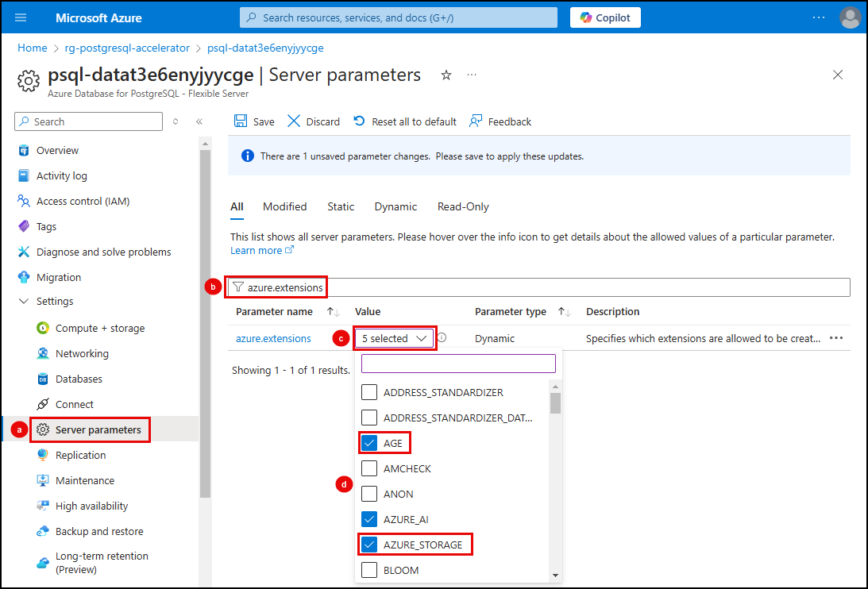Close the Server parameters blade
The image size is (868, 589).
tap(838, 75)
